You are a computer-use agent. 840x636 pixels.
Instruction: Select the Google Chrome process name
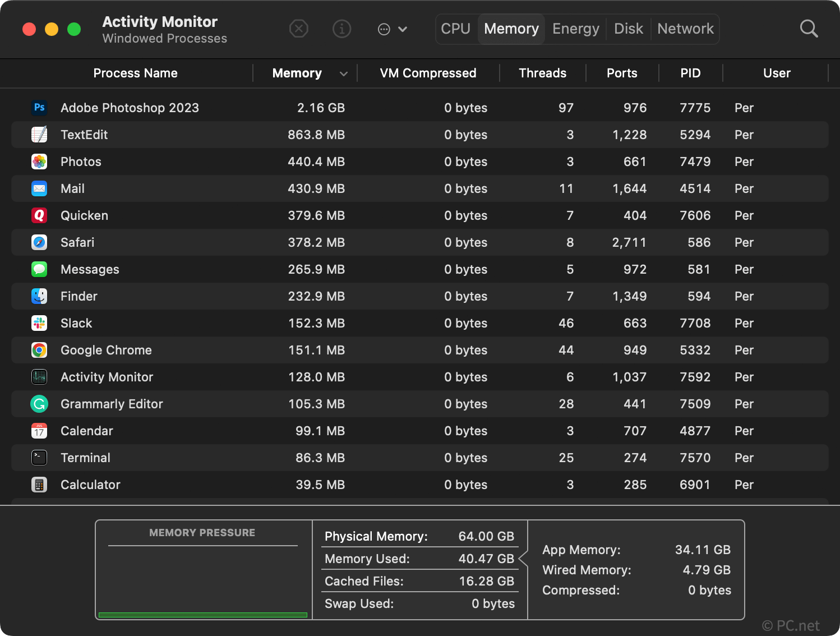106,350
